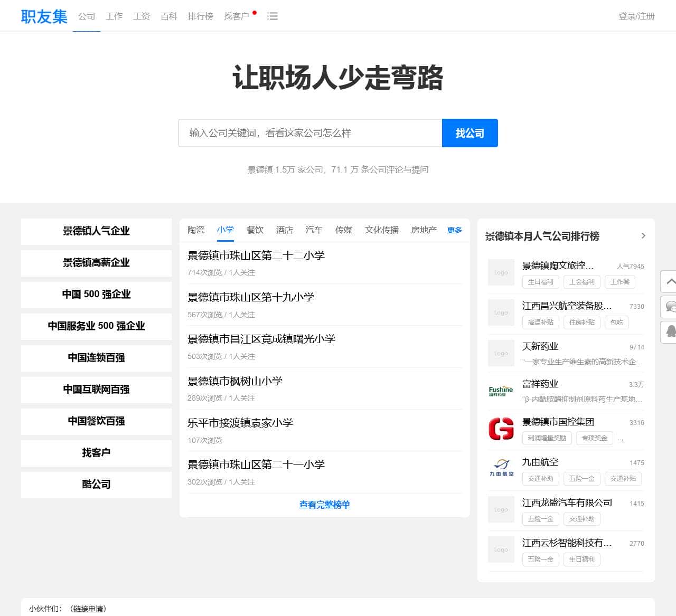This screenshot has width=676, height=616.
Task: Open the 更多 category dropdown
Action: pyautogui.click(x=454, y=230)
